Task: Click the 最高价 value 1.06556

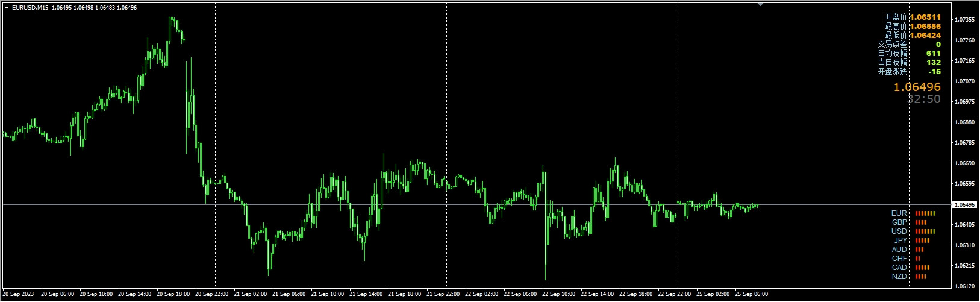Action: point(925,27)
